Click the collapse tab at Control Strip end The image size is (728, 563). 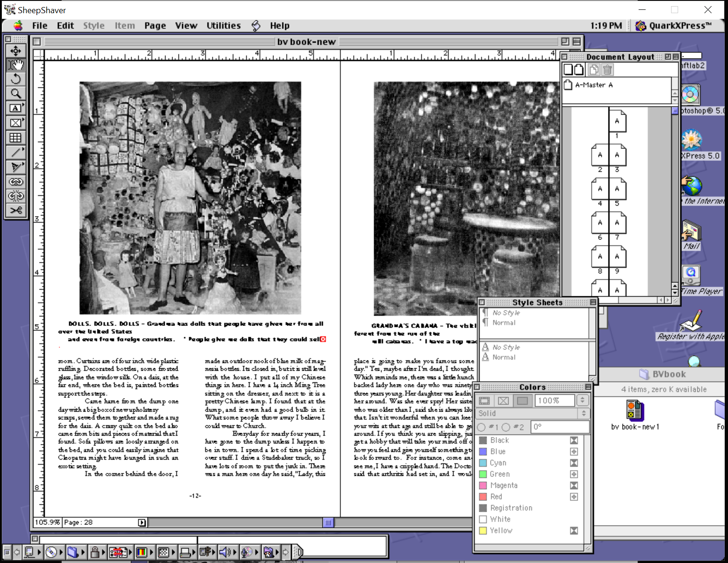coord(298,552)
